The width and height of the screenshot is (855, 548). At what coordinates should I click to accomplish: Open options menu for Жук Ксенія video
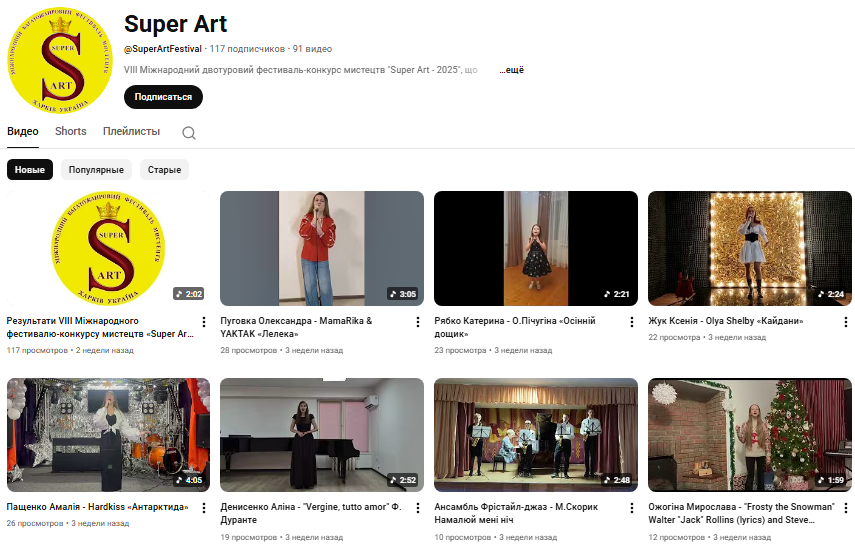click(846, 322)
